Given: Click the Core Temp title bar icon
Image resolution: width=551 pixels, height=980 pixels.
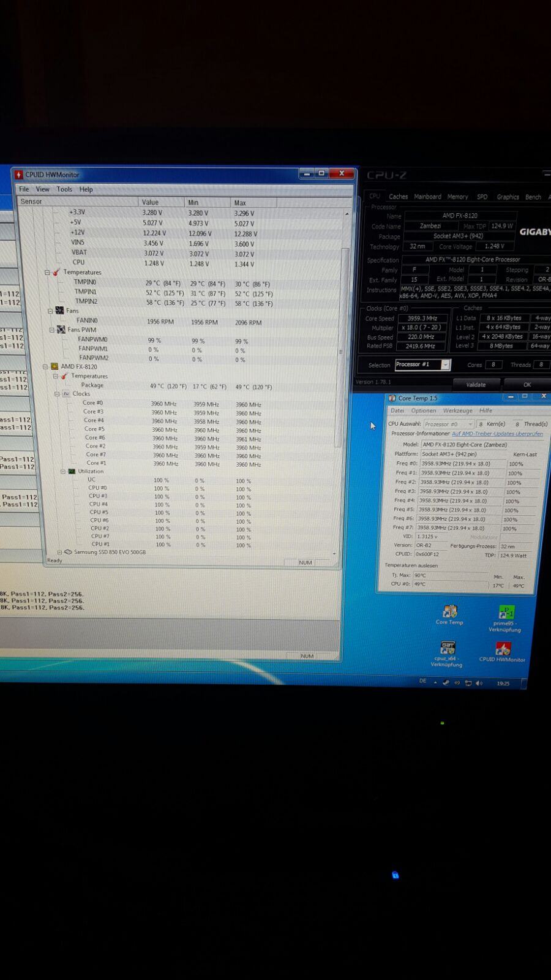Looking at the screenshot, I should click(x=392, y=398).
